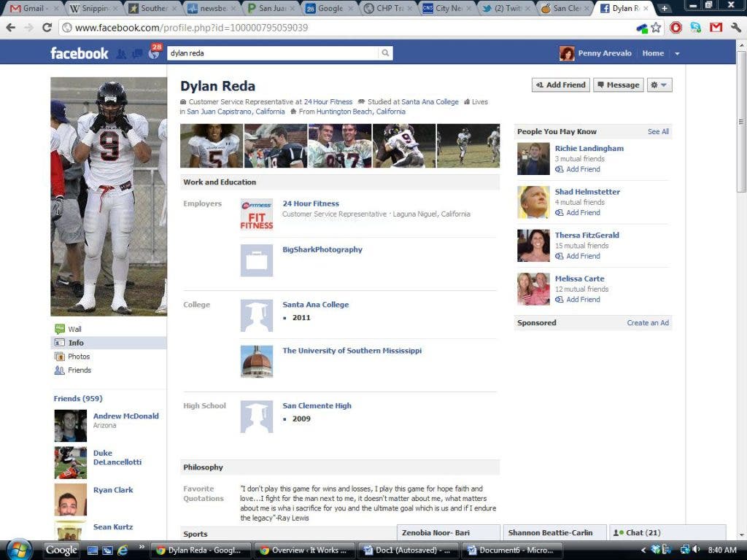Image resolution: width=747 pixels, height=560 pixels.
Task: Click the Add Friend button for Dylan Reda
Action: point(560,85)
